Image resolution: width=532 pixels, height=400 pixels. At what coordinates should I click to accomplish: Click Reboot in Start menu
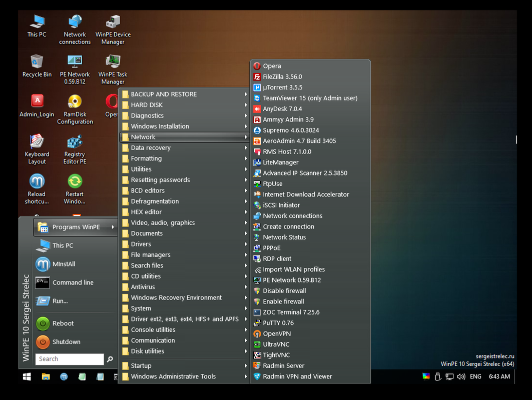76,323
